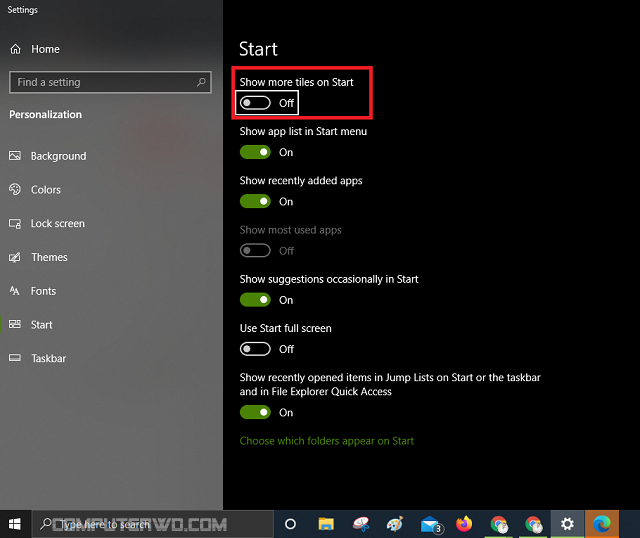Screen dimensions: 640x538
Task: Open the Paint palette taskbar icon
Action: coord(395,524)
